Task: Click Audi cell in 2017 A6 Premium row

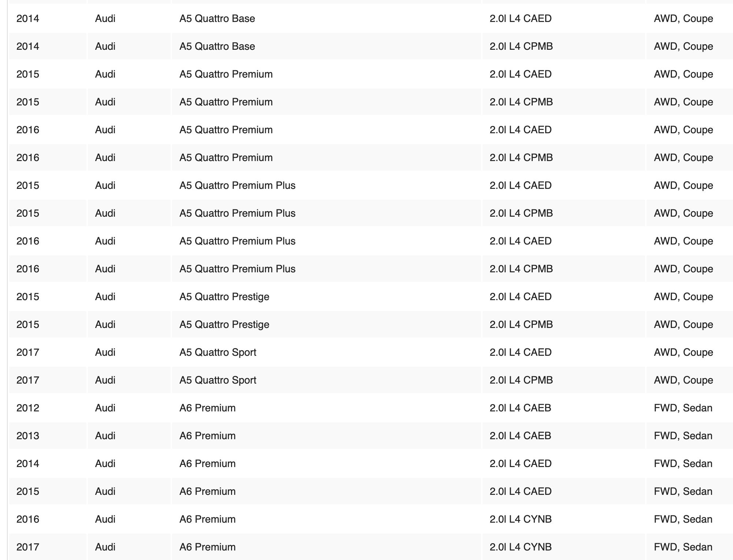Action: 105,547
